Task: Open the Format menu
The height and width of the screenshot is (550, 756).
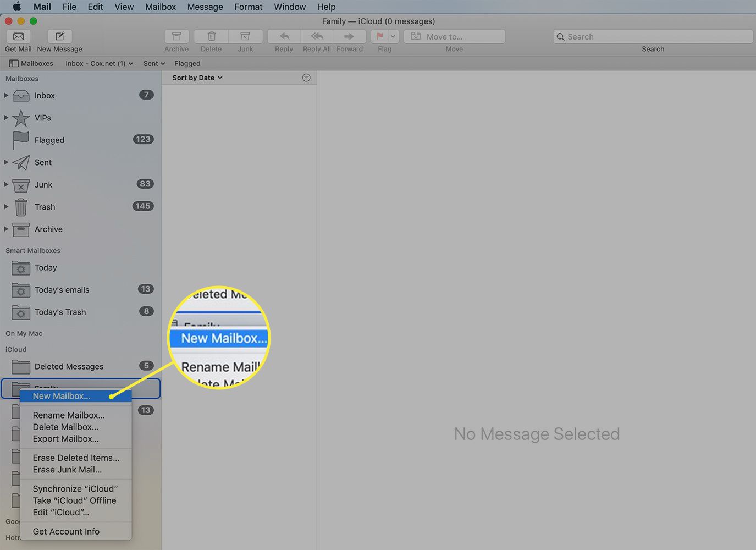Action: pyautogui.click(x=249, y=7)
